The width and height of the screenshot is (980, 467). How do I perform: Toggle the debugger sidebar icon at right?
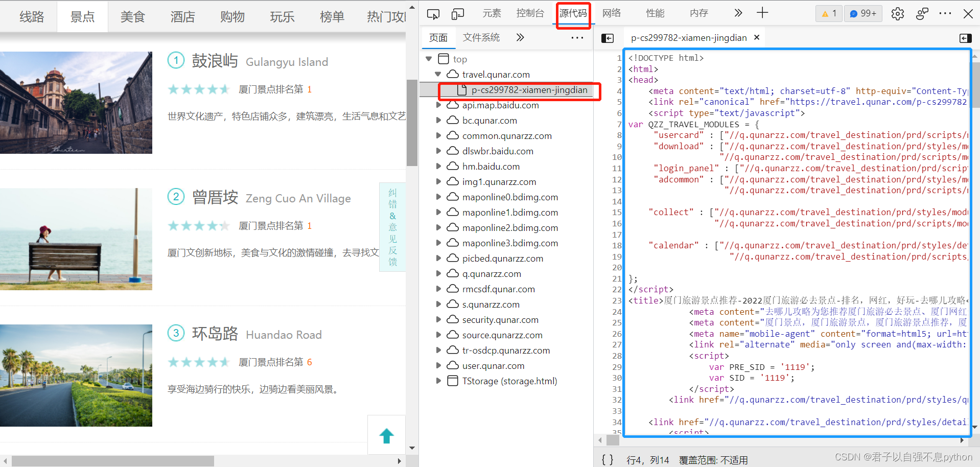[965, 38]
